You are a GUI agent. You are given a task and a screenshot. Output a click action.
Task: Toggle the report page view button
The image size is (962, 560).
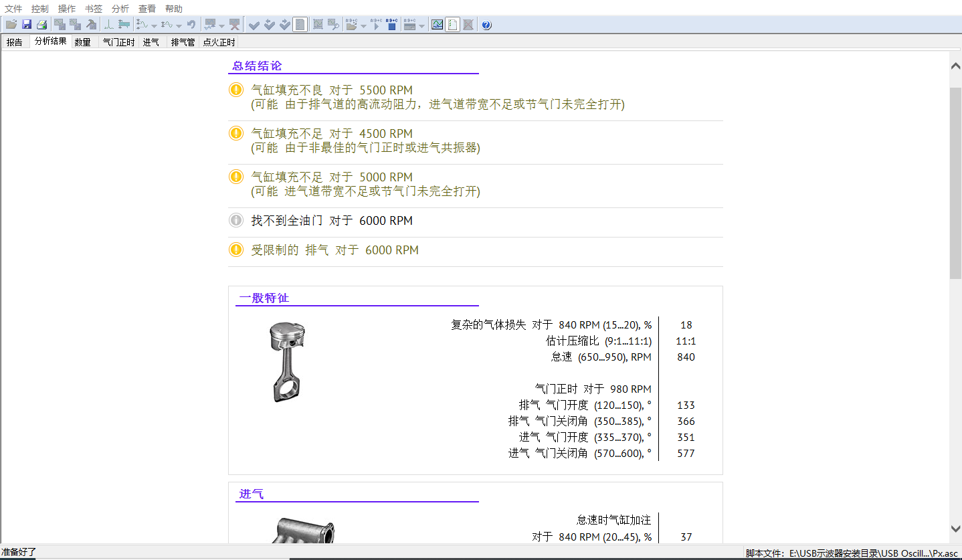pos(453,25)
